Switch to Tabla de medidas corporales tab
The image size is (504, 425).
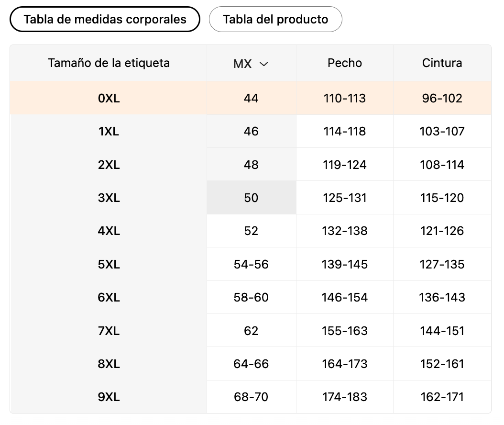(x=105, y=20)
